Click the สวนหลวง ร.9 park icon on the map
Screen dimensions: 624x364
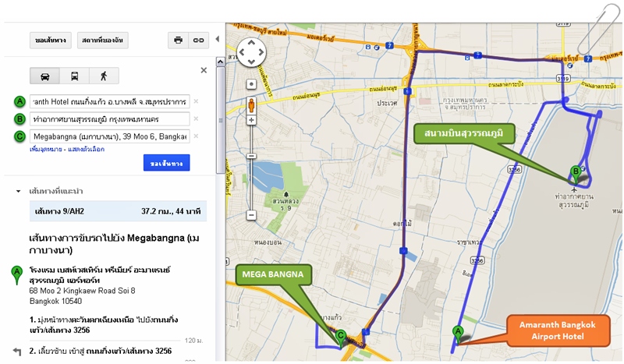coord(286,194)
